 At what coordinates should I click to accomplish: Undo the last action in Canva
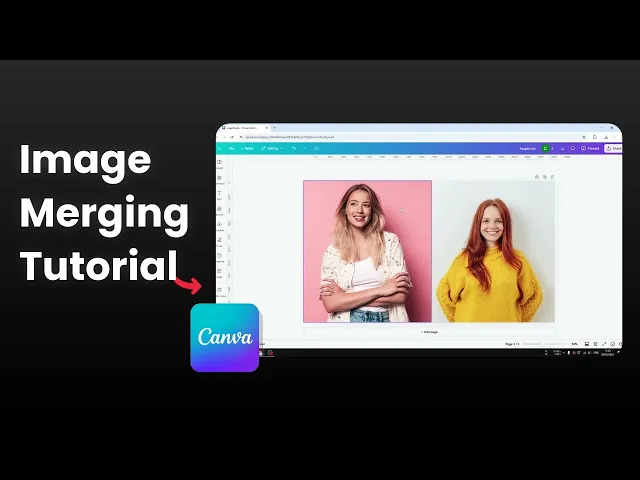click(x=293, y=148)
